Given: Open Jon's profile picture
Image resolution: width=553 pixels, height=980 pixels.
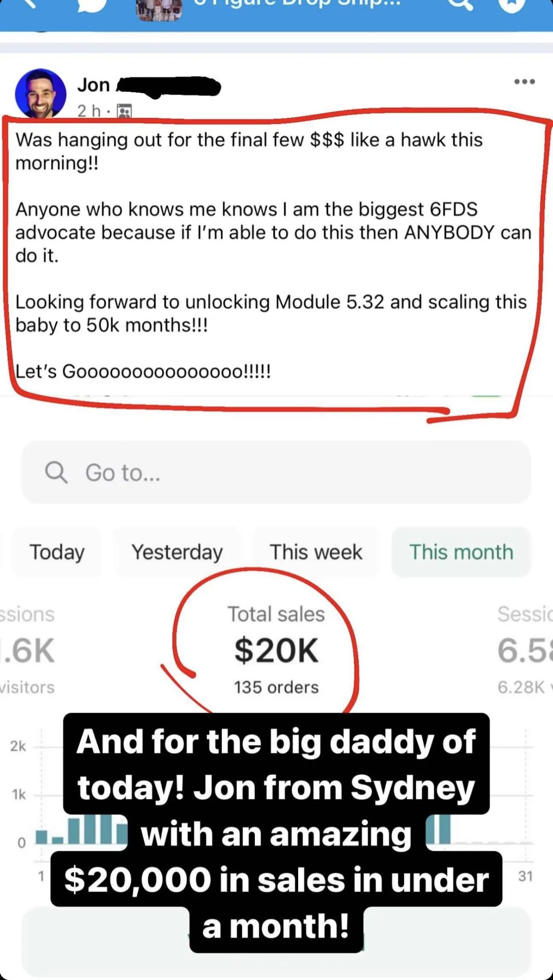Looking at the screenshot, I should [x=41, y=94].
